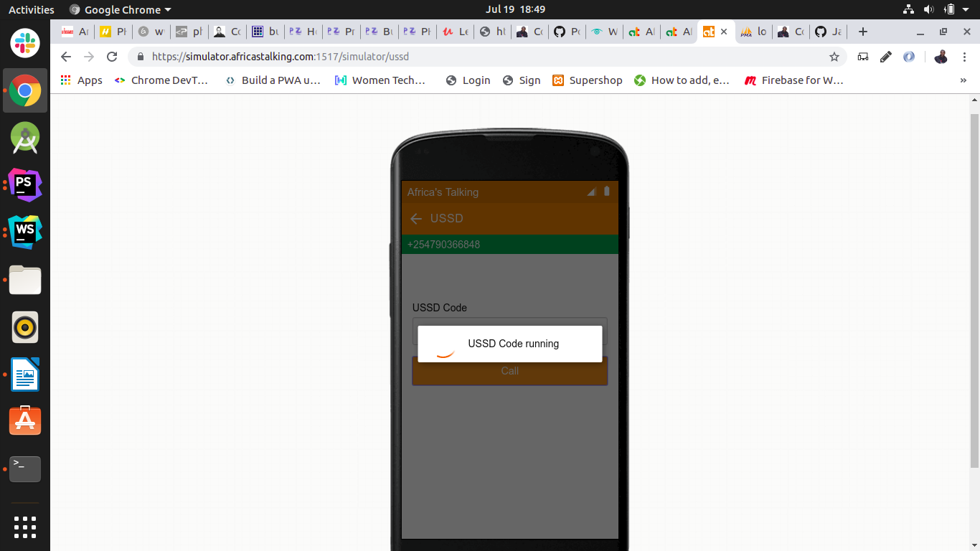980x551 pixels.
Task: Open the Terminal from the dock
Action: pyautogui.click(x=25, y=469)
